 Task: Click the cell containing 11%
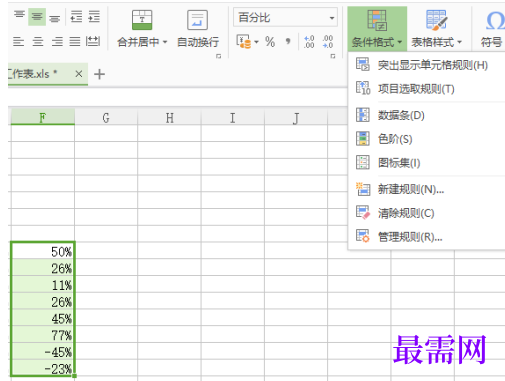click(43, 285)
